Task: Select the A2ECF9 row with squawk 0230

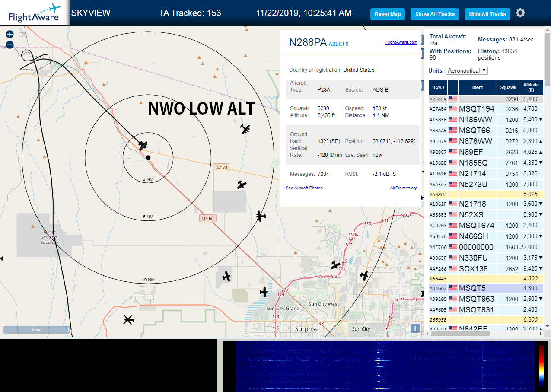Action: point(486,99)
